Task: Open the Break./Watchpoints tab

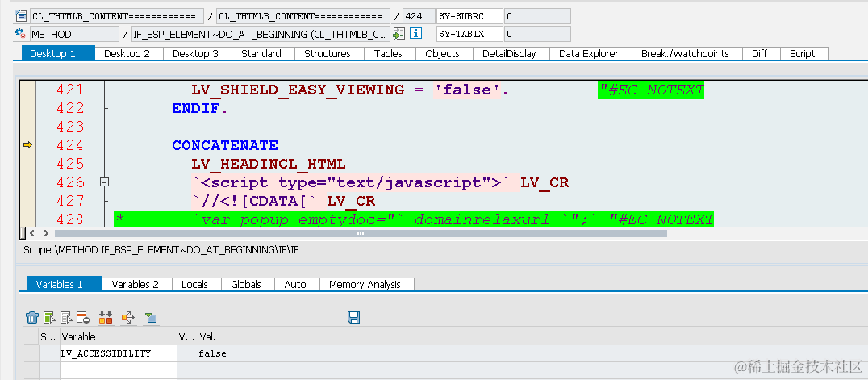Action: [x=686, y=54]
